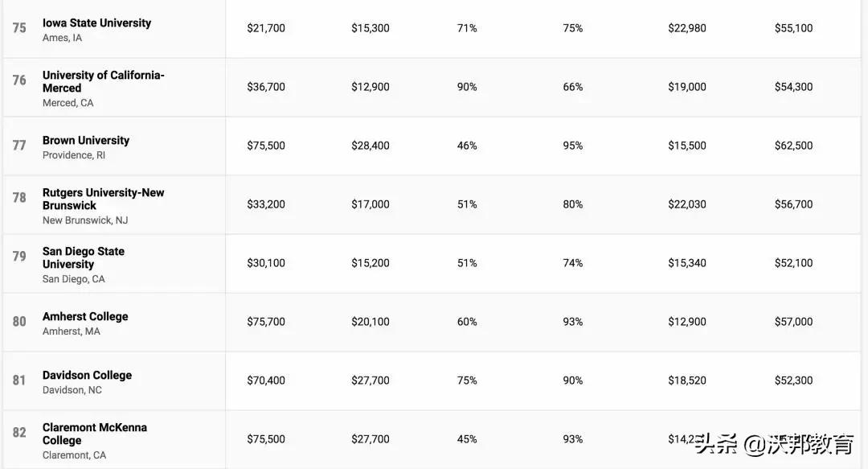The width and height of the screenshot is (868, 469).
Task: Click the Providence, RI location text
Action: [74, 155]
